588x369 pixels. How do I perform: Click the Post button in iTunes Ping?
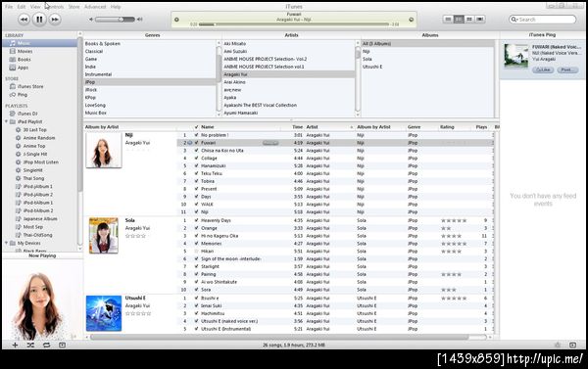[567, 70]
